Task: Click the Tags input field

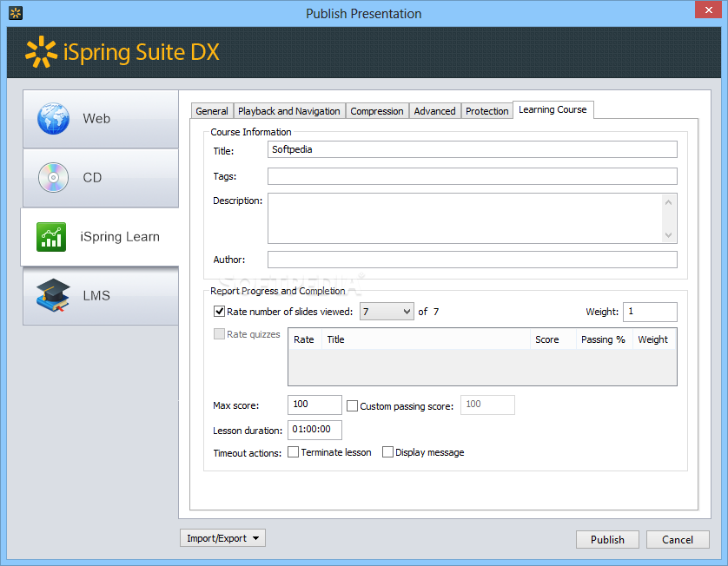Action: tap(473, 176)
